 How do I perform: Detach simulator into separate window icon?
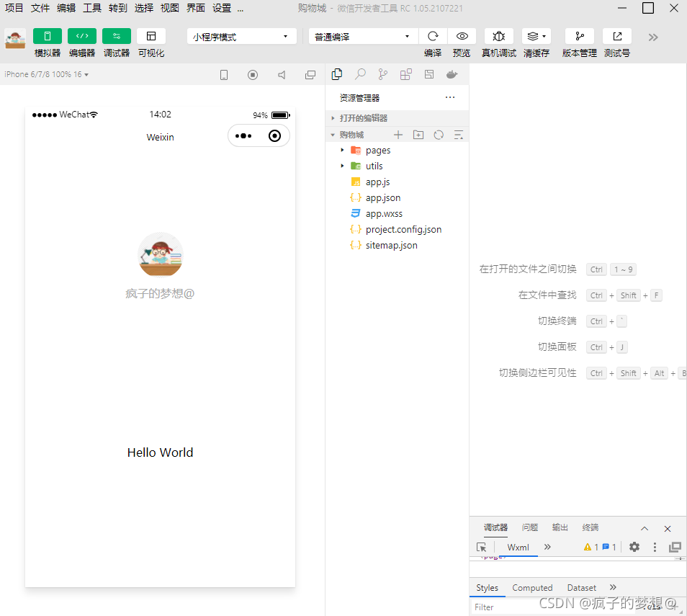tap(310, 75)
